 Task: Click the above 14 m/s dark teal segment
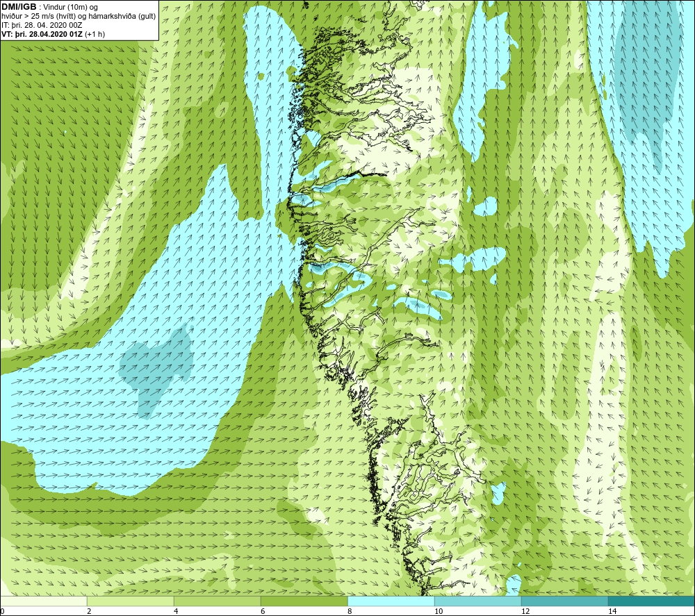click(x=652, y=601)
